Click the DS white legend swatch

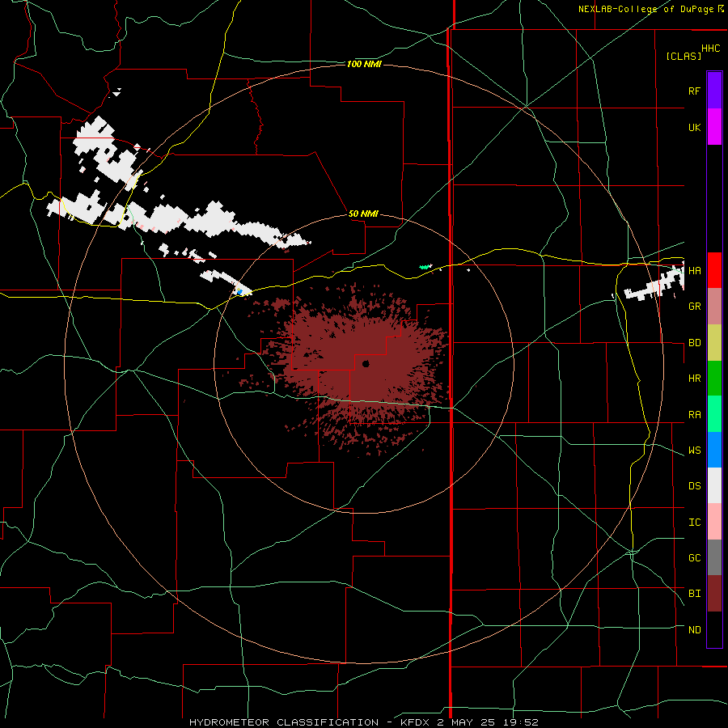tap(714, 485)
